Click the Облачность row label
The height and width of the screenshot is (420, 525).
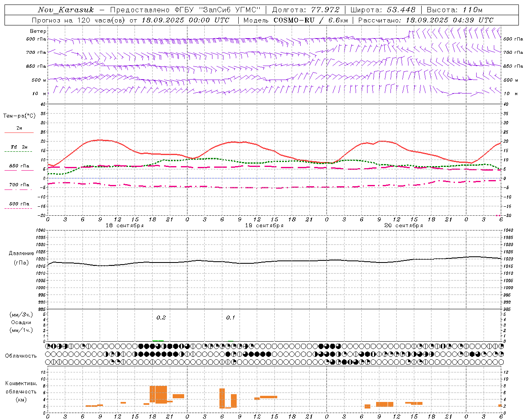(x=21, y=356)
